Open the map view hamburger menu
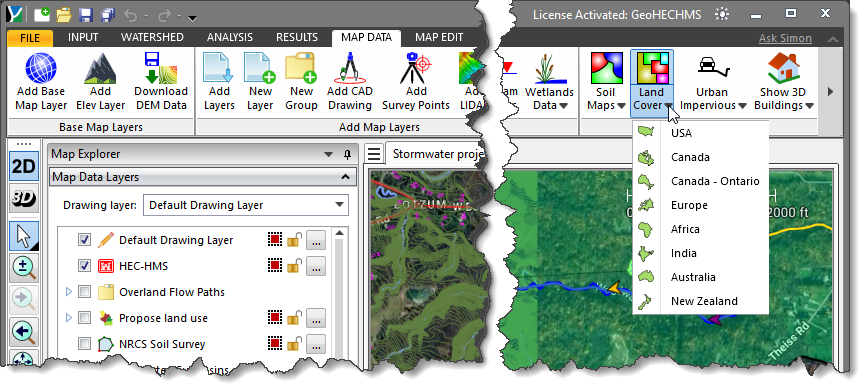Image resolution: width=865 pixels, height=386 pixels. pos(375,153)
